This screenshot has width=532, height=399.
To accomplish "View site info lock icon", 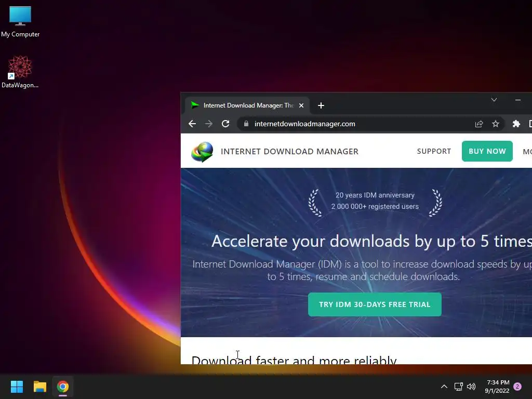I will (x=246, y=124).
